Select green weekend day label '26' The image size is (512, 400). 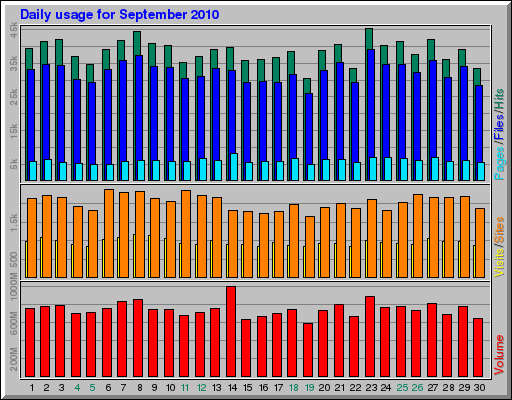417,388
